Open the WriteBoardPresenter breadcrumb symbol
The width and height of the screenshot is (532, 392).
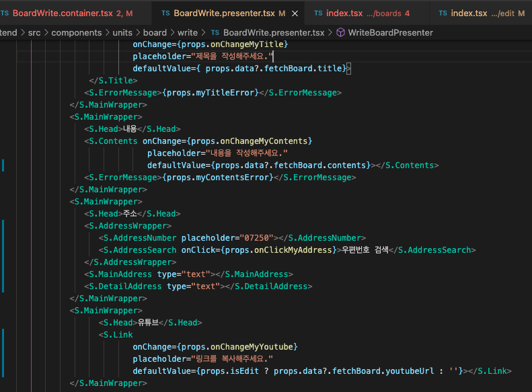click(391, 32)
